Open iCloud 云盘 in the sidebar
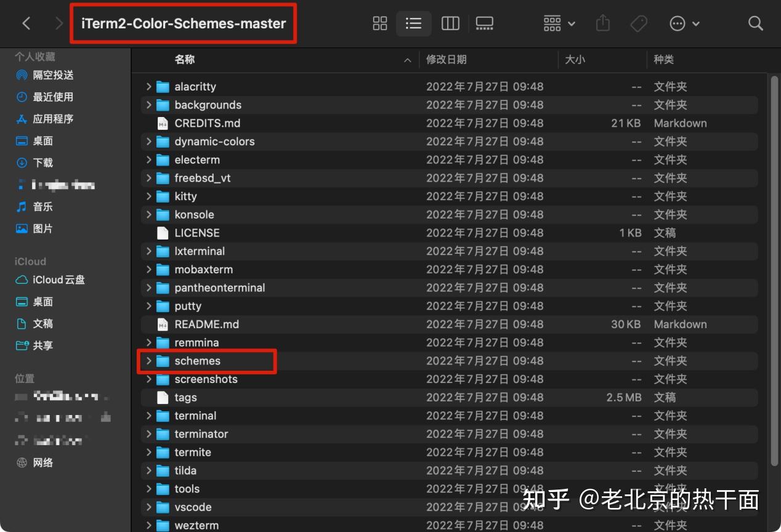The image size is (781, 532). click(x=51, y=280)
